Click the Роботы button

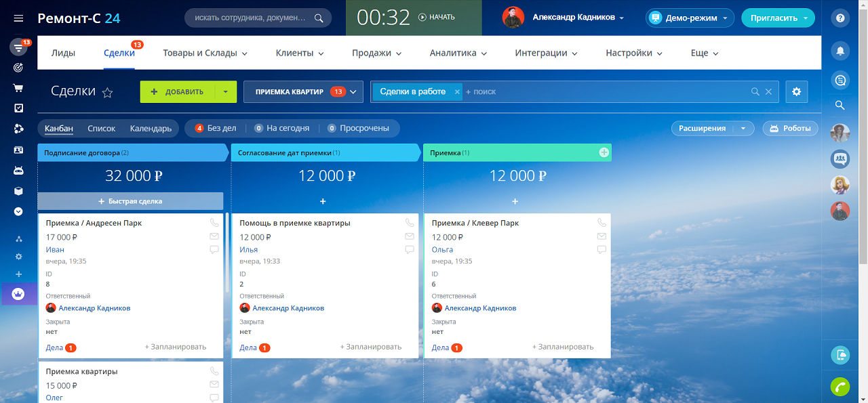(x=791, y=128)
